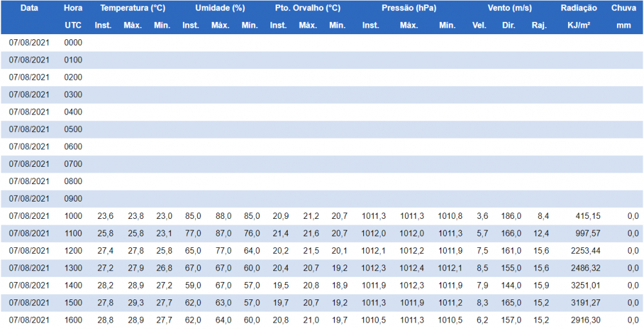
Task: Click the Vel. subheader under Vento
Action: click(479, 26)
